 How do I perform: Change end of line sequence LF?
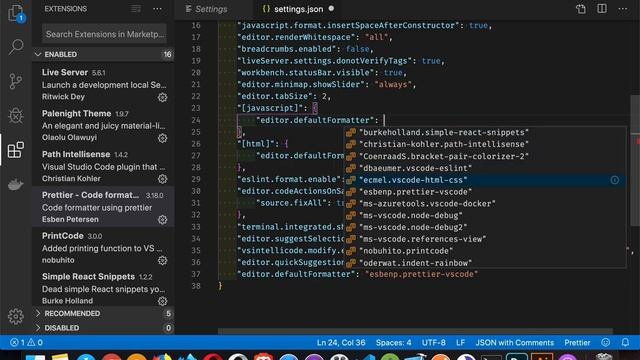(460, 342)
